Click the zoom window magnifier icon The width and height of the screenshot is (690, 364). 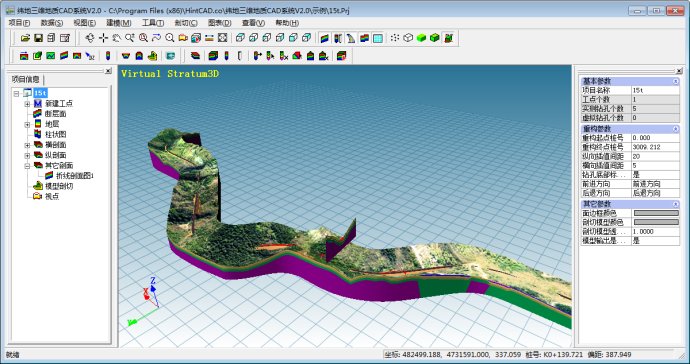[x=143, y=38]
